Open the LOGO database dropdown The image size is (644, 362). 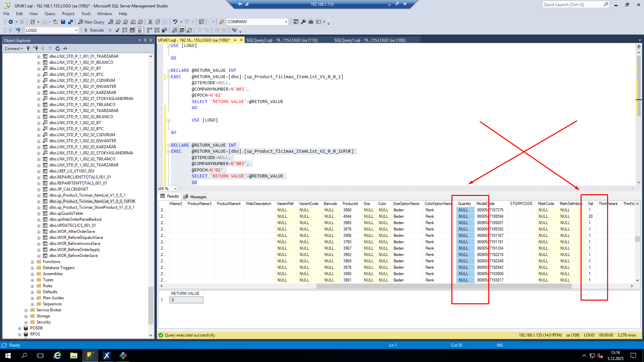pyautogui.click(x=77, y=30)
